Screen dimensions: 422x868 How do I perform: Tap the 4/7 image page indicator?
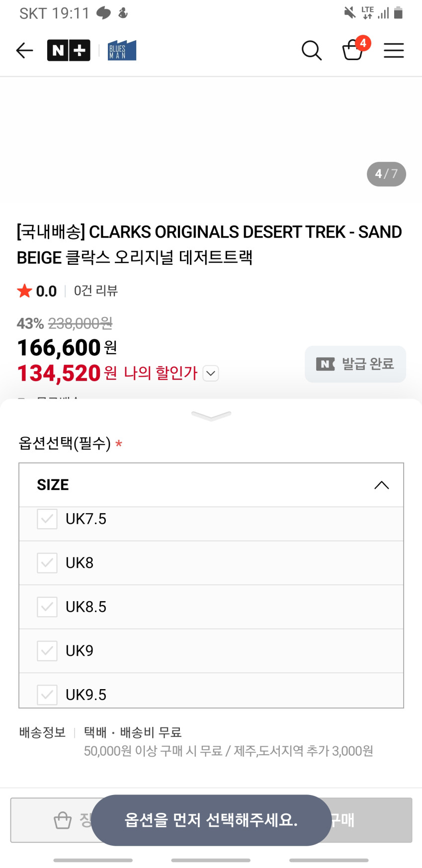[x=386, y=174]
